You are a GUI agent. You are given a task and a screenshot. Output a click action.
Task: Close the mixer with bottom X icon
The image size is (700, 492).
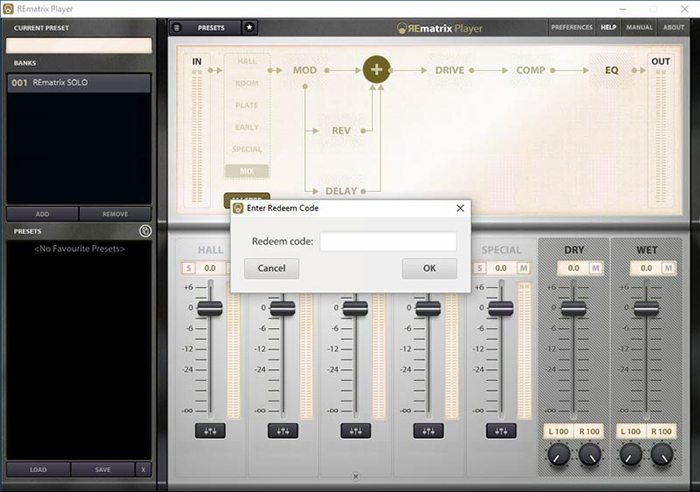356,477
